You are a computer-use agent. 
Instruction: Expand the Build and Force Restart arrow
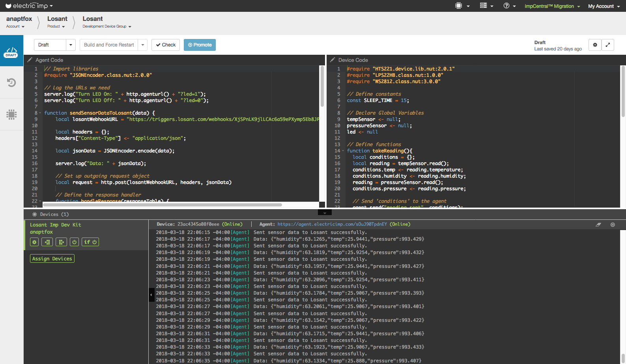143,45
